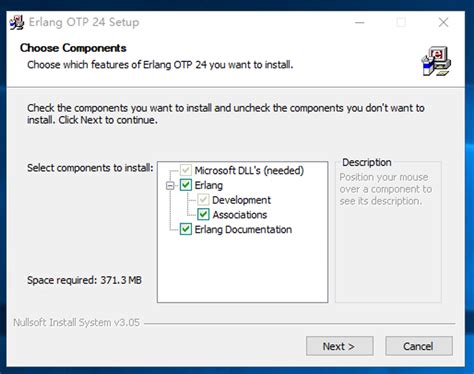Minimize the Erlang OTP 24 Setup window
The width and height of the screenshot is (474, 374).
click(x=360, y=22)
